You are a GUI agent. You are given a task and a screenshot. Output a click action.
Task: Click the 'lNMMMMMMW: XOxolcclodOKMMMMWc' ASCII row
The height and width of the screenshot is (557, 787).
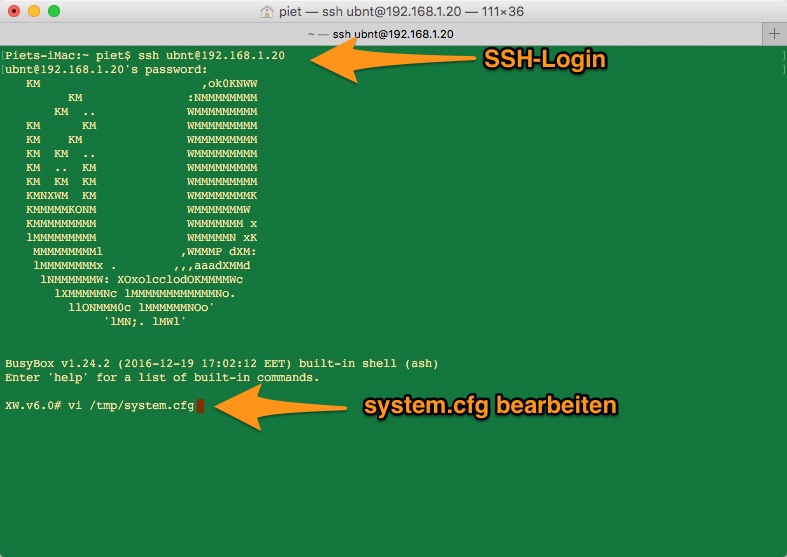click(142, 280)
